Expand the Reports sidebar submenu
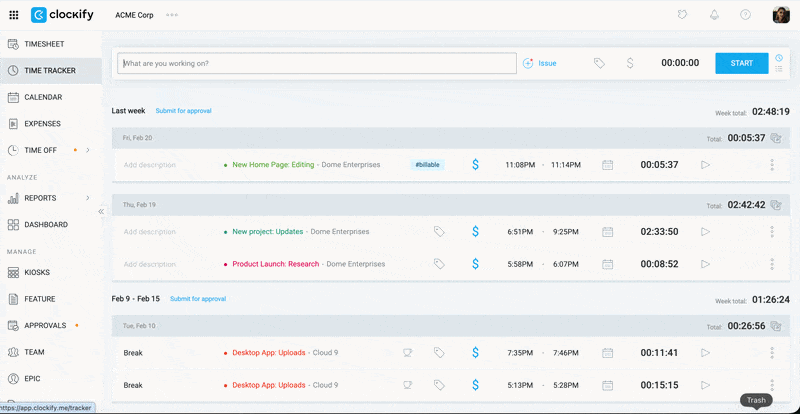Viewport: 800px width, 414px height. (x=88, y=198)
